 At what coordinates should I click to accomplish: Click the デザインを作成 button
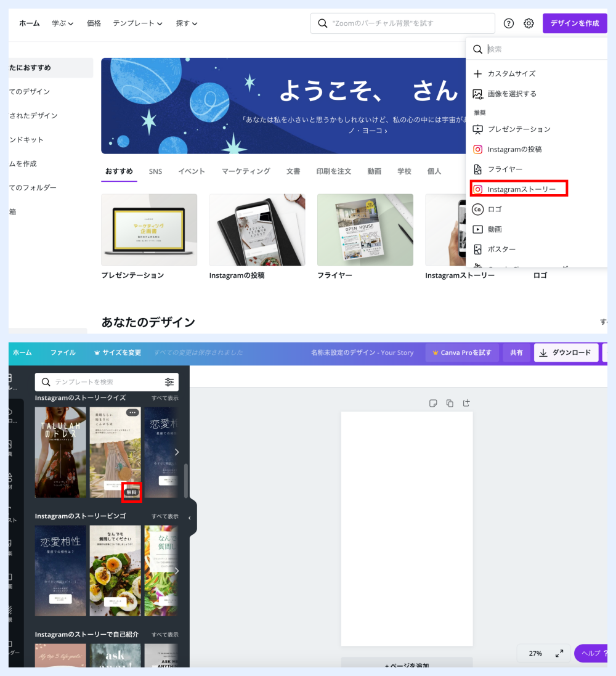pyautogui.click(x=575, y=23)
